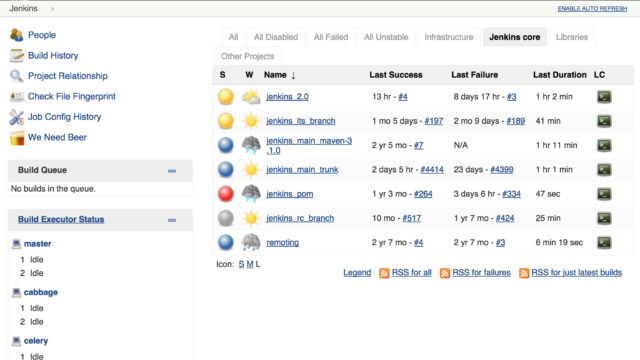Open last success build #4414
This screenshot has width=640, height=360.
click(432, 169)
